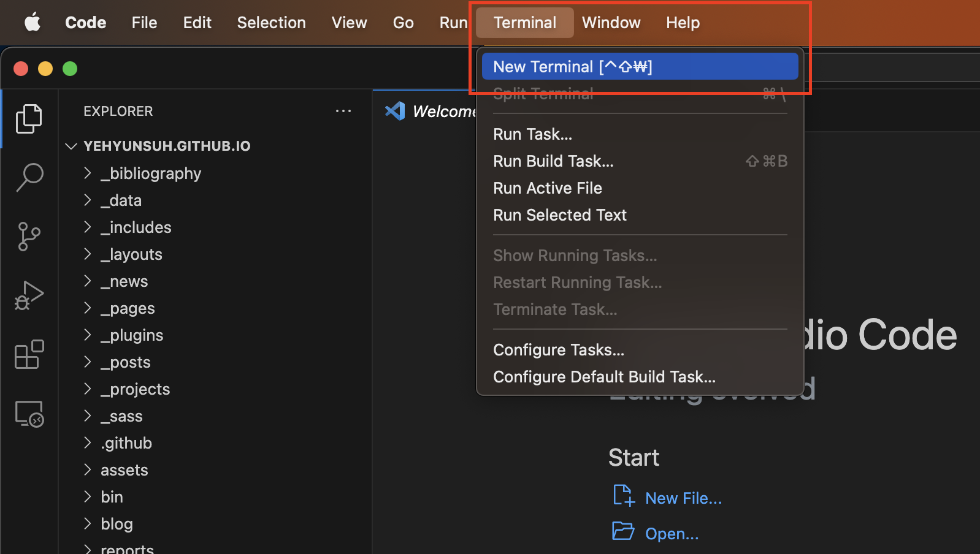Click the yellow minimize window button
The width and height of the screenshot is (980, 554).
[x=45, y=69]
